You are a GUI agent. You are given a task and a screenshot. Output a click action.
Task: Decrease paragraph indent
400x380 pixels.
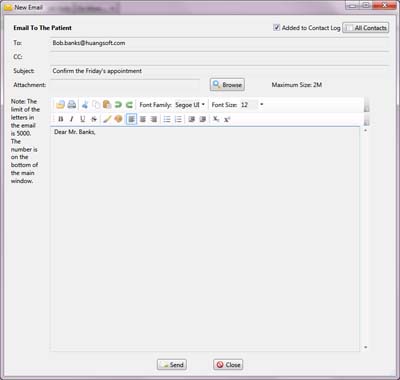coord(191,119)
